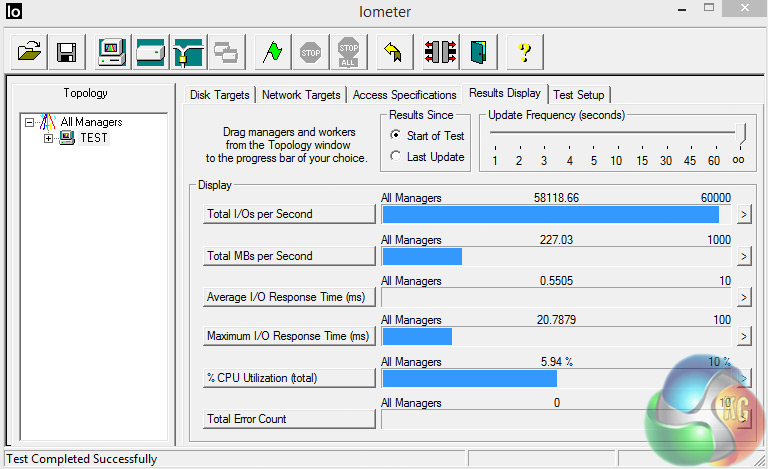Image resolution: width=768 pixels, height=469 pixels.
Task: Click the Stop All tests icon
Action: pyautogui.click(x=348, y=51)
